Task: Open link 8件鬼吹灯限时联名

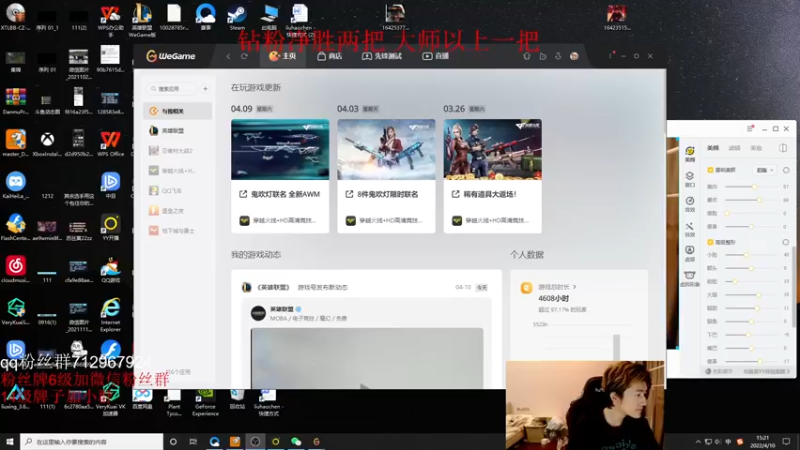Action: [382, 194]
